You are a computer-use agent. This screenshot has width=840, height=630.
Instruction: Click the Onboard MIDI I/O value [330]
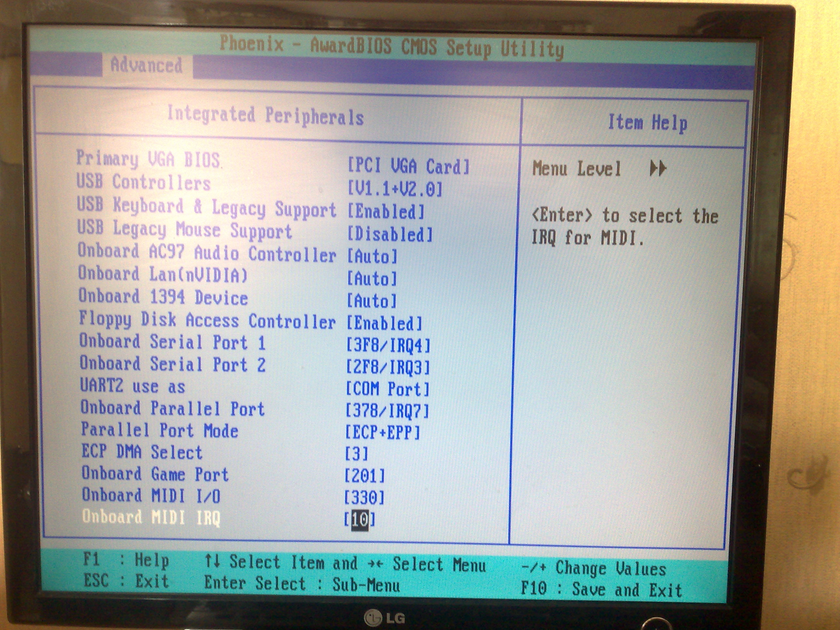point(365,496)
